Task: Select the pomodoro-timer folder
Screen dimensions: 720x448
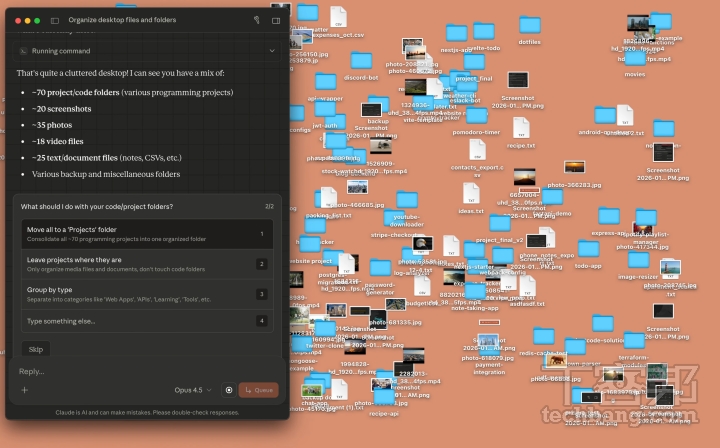Action: [476, 116]
